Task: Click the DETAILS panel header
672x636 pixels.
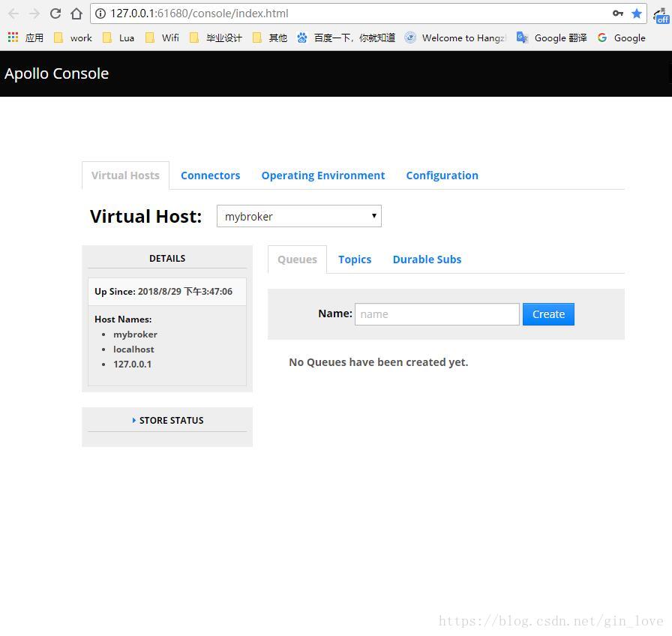Action: [167, 259]
